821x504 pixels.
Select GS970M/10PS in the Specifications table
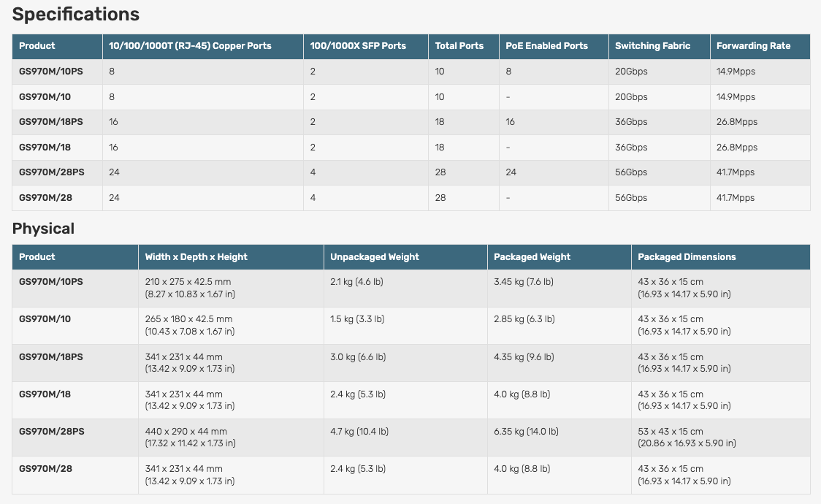(x=51, y=72)
